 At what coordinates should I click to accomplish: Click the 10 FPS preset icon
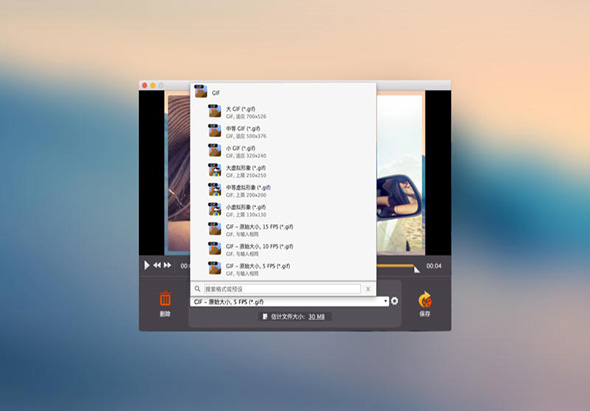click(x=214, y=248)
